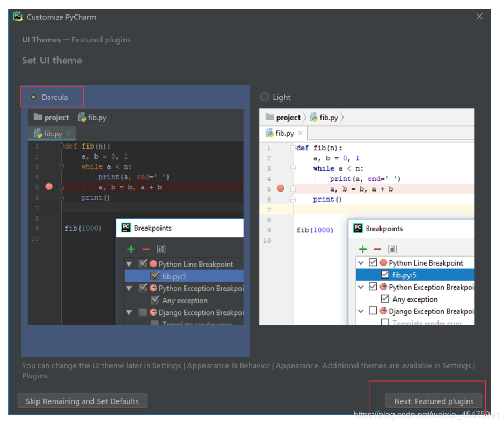Select the fib.py tab in Light preview
504x425 pixels.
click(283, 133)
